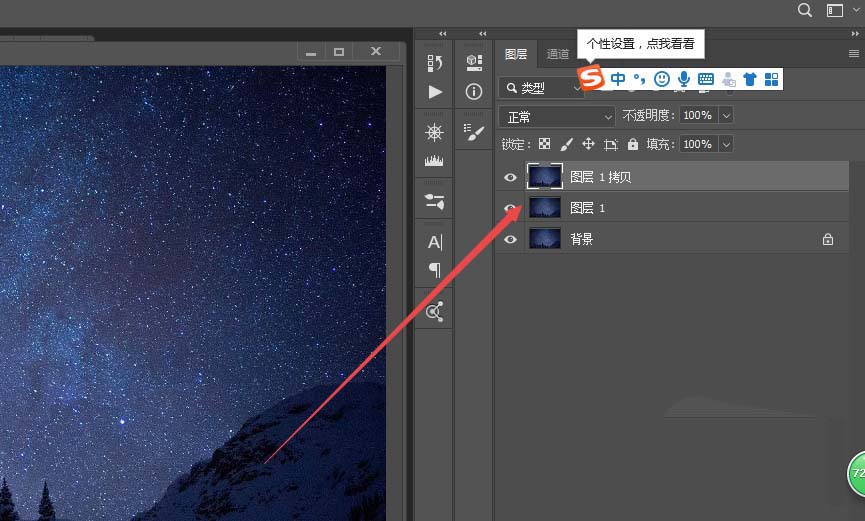Open the Sogou emoji smiley icon
The image size is (865, 521).
(x=661, y=79)
